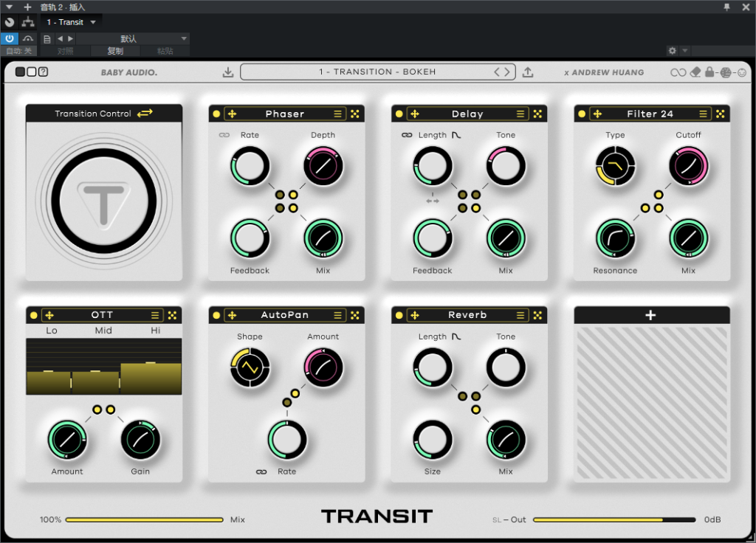Open Phaser module hamburger menu
The image size is (756, 543).
click(337, 114)
